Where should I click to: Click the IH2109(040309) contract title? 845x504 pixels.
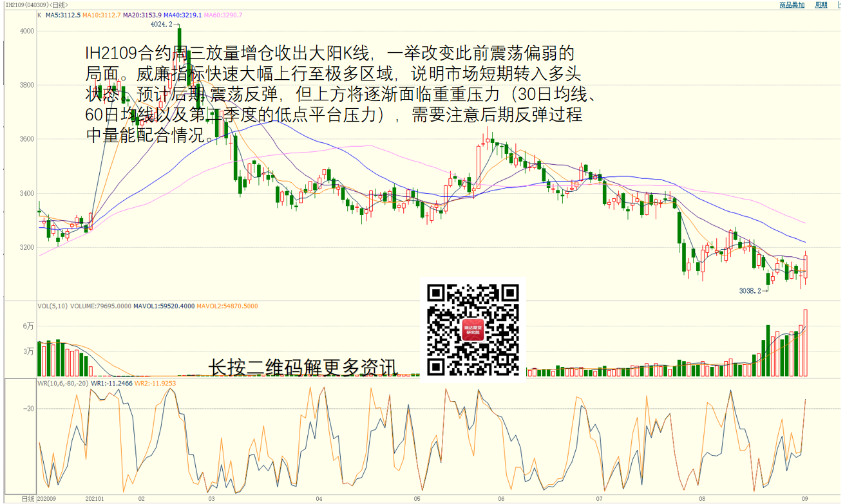tap(24, 5)
